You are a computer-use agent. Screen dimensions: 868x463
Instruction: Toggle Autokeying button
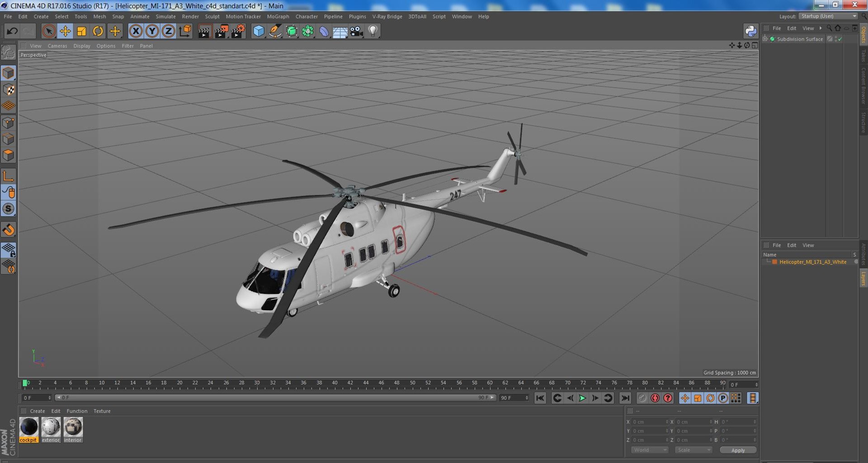coord(655,398)
